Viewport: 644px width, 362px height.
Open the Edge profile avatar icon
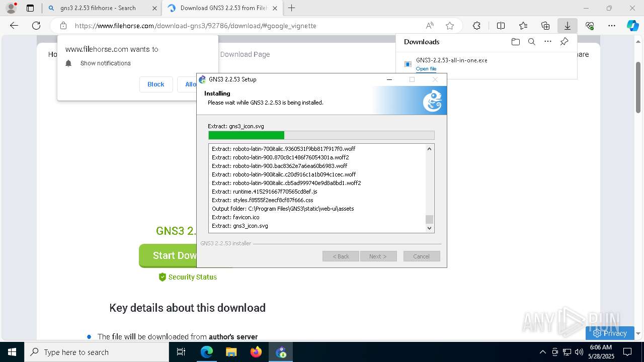click(x=11, y=8)
